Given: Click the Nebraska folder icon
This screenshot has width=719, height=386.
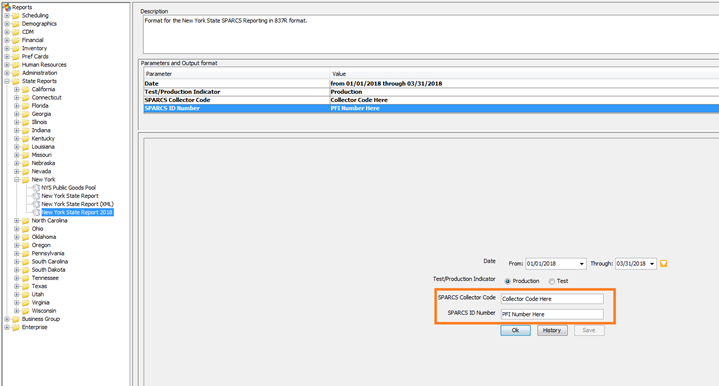Looking at the screenshot, I should pyautogui.click(x=26, y=163).
